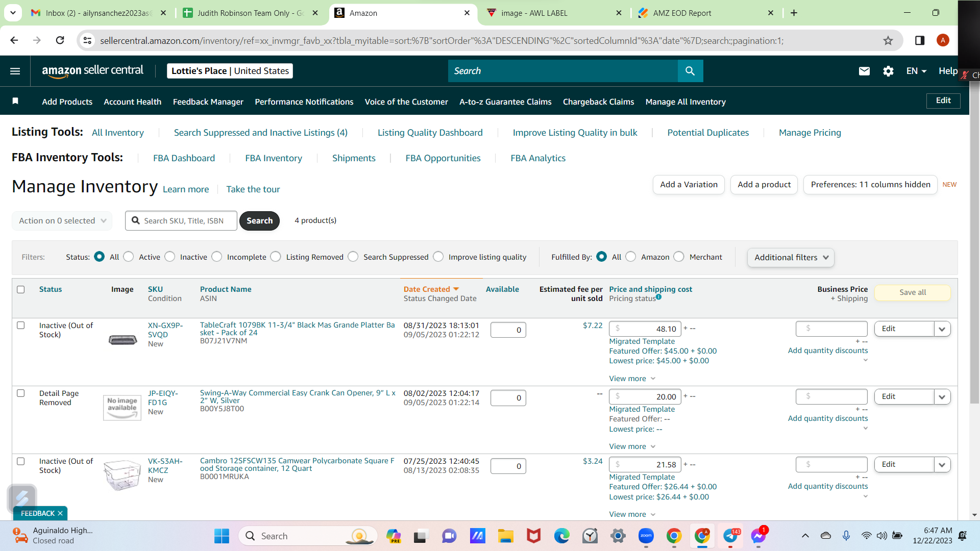The width and height of the screenshot is (980, 551).
Task: Reload the page with the refresh icon
Action: (60, 40)
